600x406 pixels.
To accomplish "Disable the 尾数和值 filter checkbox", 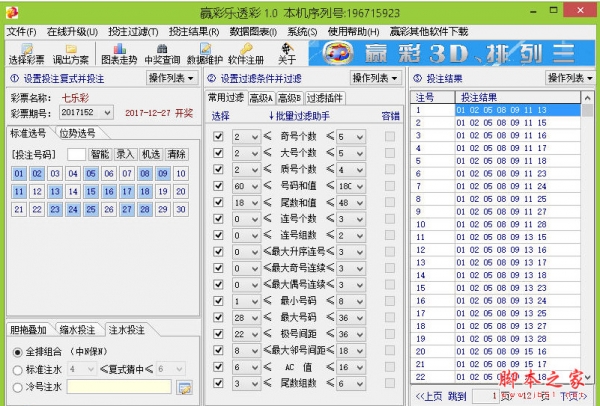I will pos(218,202).
